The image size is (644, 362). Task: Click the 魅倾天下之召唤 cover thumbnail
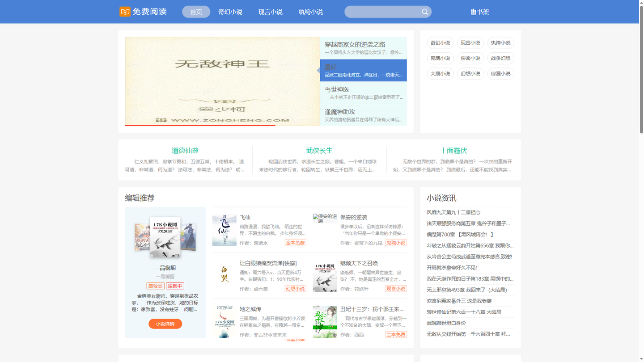(325, 276)
